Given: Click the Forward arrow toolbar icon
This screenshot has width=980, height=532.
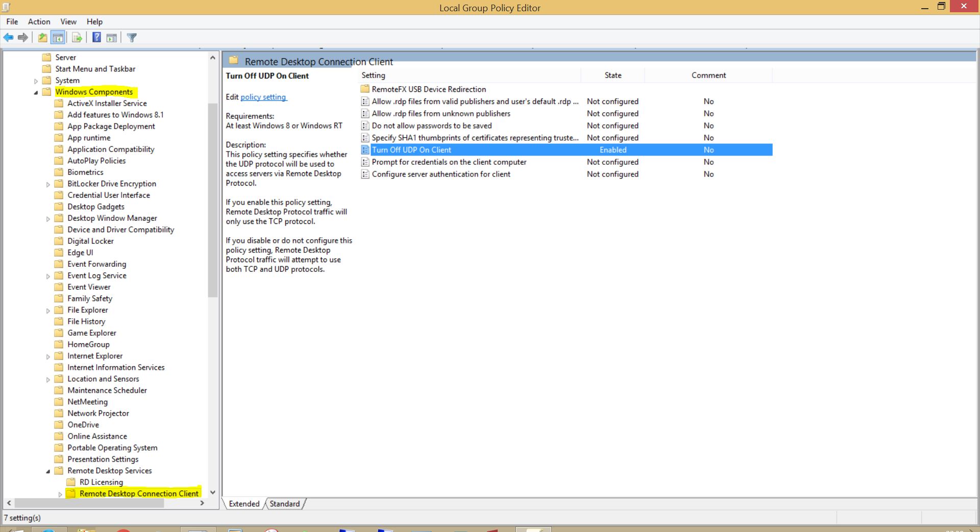Looking at the screenshot, I should coord(23,37).
